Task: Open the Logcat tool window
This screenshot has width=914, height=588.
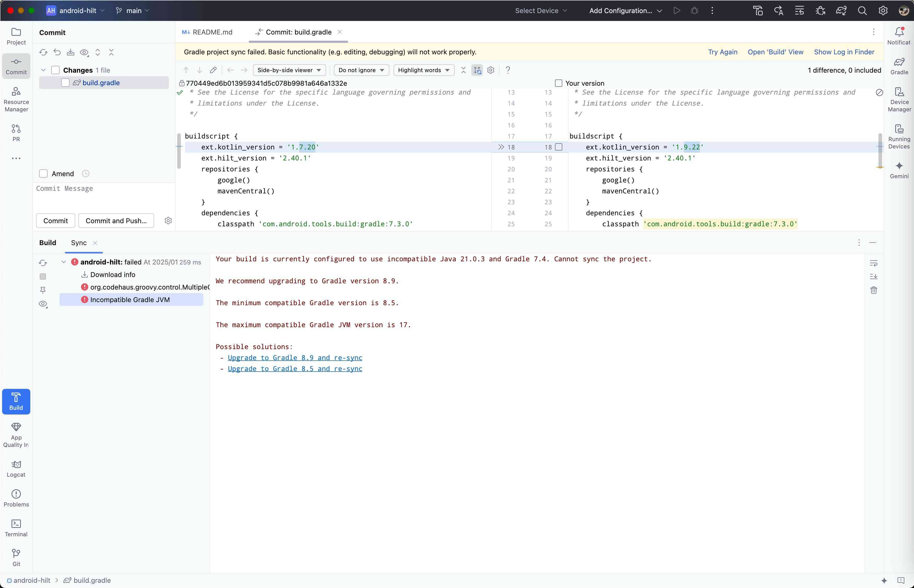Action: [x=16, y=468]
